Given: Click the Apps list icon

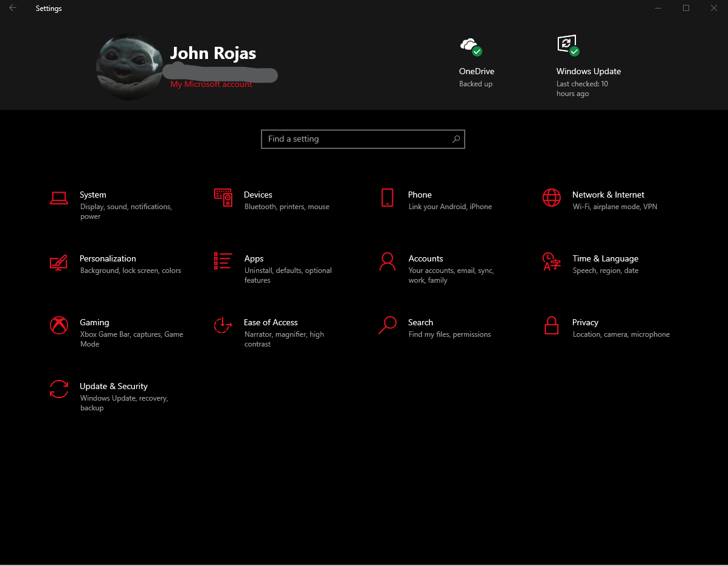Looking at the screenshot, I should (x=223, y=261).
